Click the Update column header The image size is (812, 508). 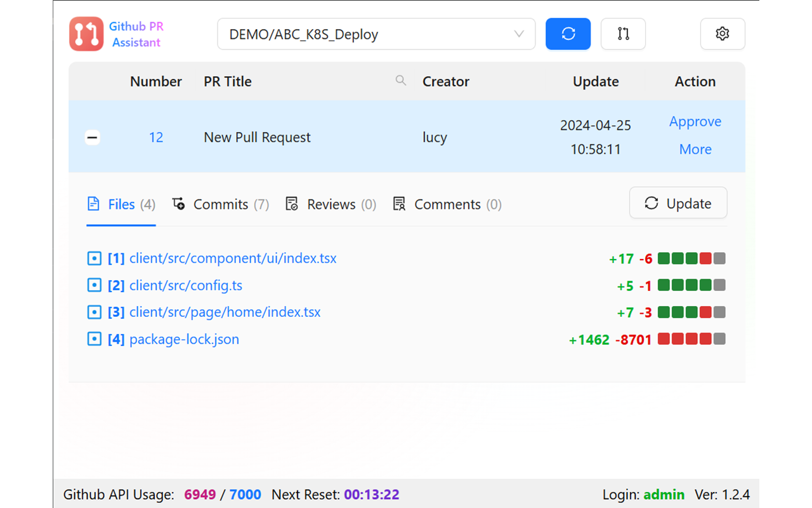596,81
